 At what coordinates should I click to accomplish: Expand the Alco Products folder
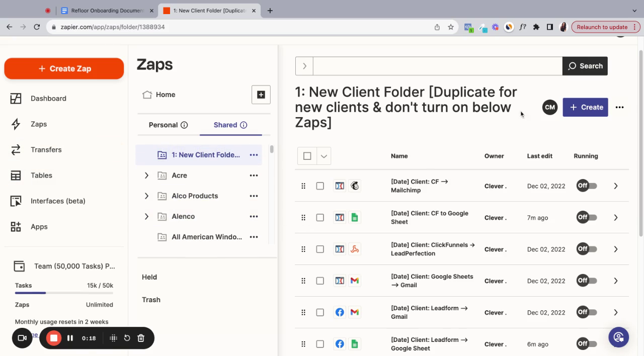coord(146,196)
